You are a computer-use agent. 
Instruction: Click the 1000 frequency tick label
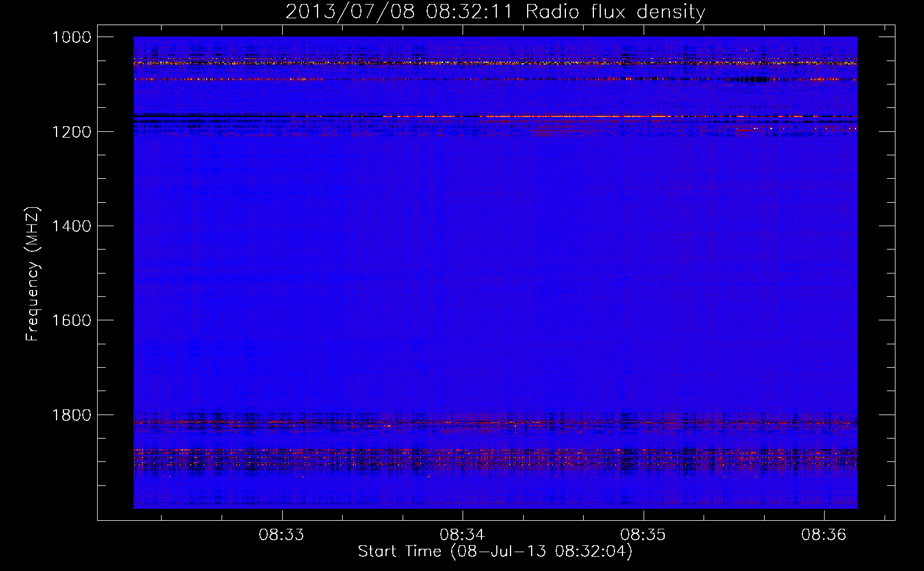(x=71, y=37)
